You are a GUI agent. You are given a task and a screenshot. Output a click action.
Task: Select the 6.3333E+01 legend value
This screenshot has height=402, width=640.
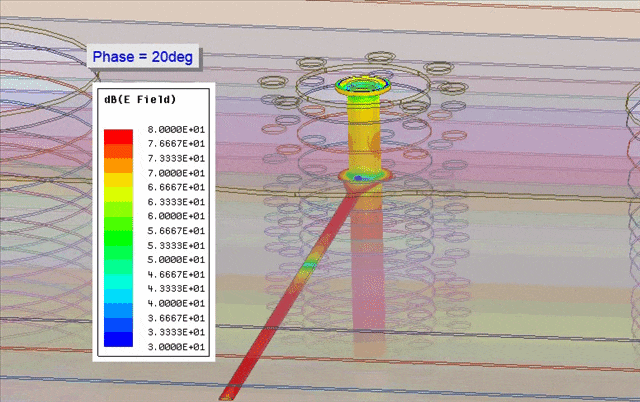coord(176,202)
